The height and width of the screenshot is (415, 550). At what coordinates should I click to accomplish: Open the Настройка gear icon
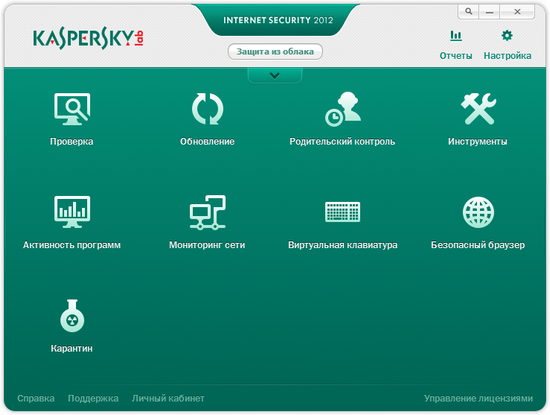pyautogui.click(x=507, y=35)
